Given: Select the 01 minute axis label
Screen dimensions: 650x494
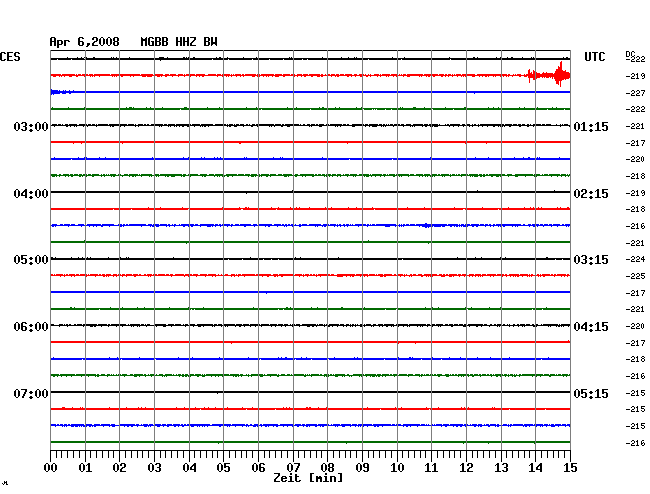Looking at the screenshot, I should pos(85,467).
